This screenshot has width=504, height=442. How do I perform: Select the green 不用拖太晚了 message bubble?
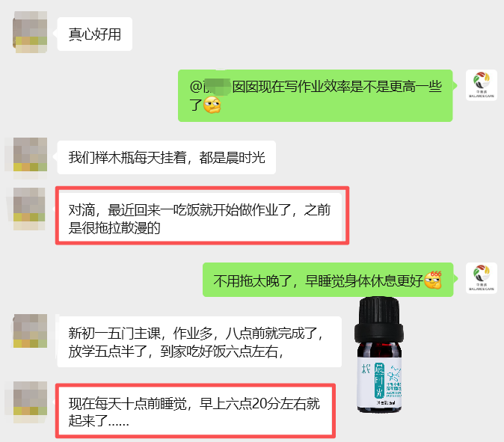tap(328, 280)
